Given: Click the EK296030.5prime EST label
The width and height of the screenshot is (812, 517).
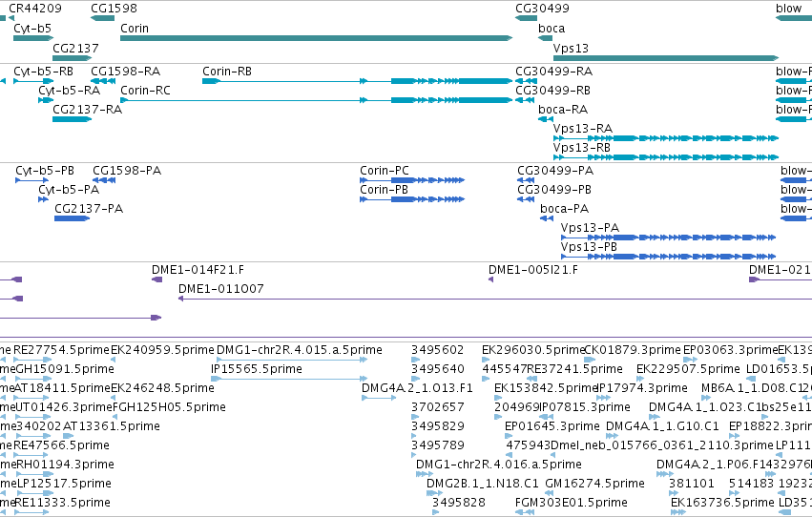Looking at the screenshot, I should (x=533, y=350).
